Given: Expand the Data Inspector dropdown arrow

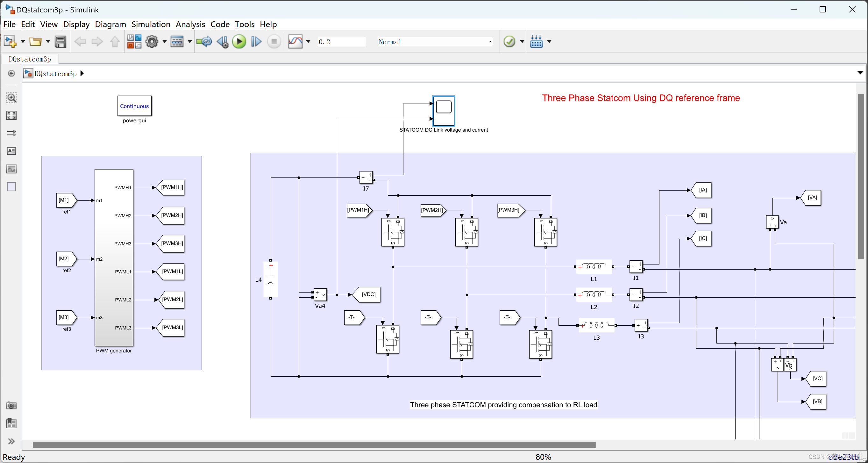Looking at the screenshot, I should (308, 42).
